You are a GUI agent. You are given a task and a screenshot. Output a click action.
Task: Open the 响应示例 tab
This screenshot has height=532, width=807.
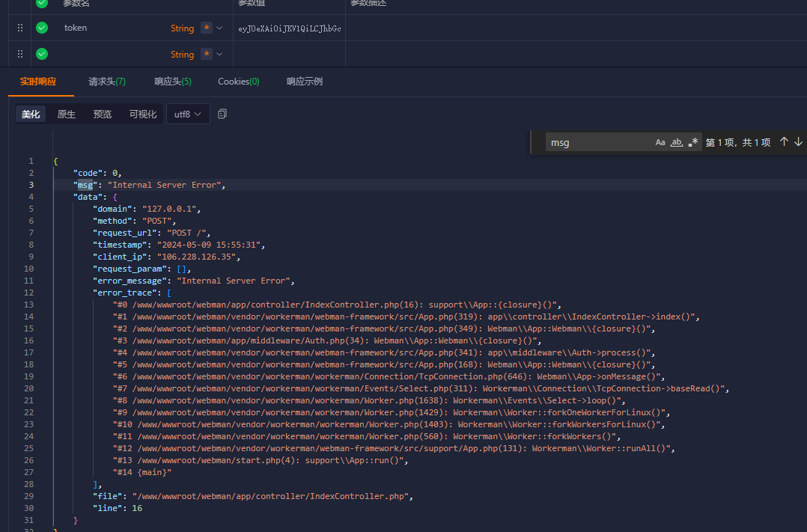305,82
